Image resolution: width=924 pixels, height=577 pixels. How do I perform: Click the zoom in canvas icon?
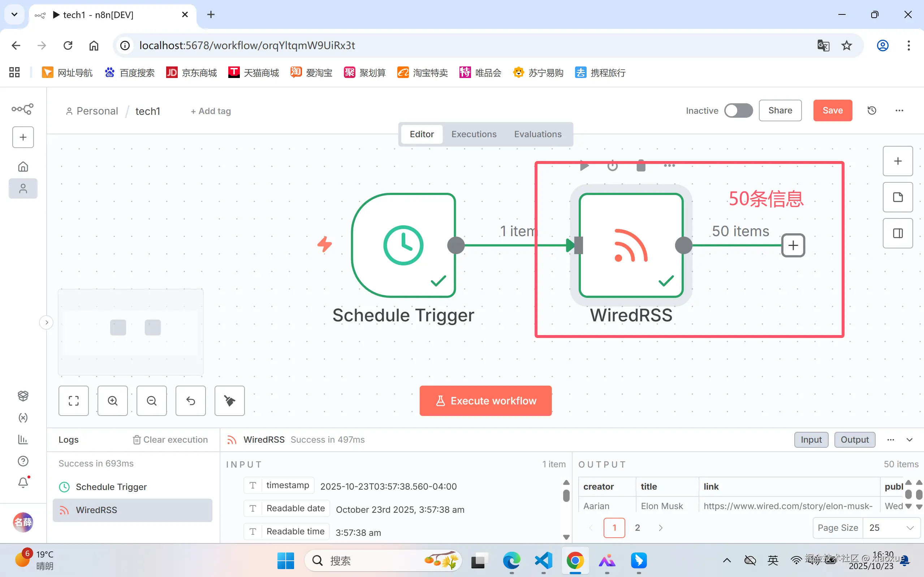coord(112,401)
